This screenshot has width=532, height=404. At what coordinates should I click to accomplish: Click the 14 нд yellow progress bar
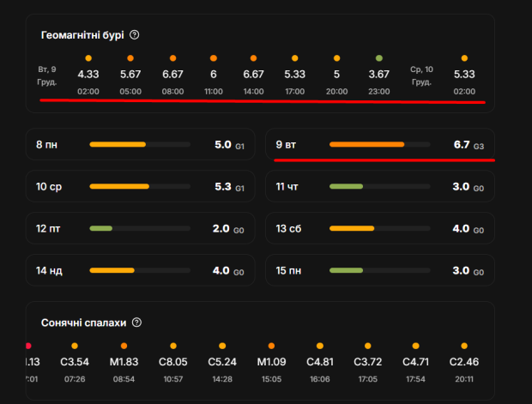(x=112, y=270)
